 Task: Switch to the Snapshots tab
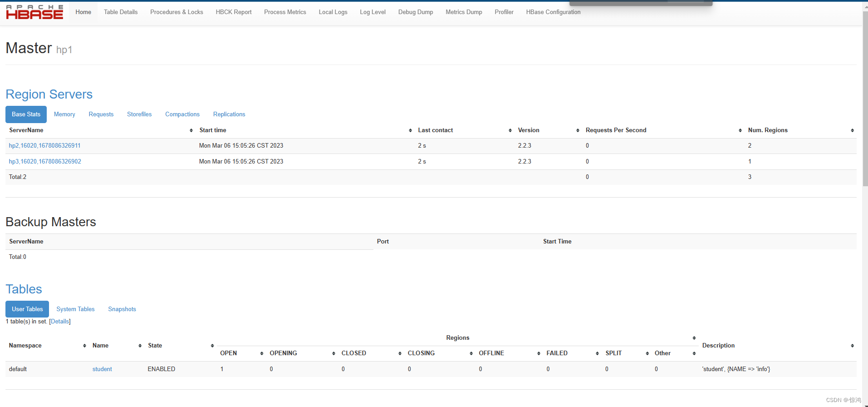pyautogui.click(x=122, y=309)
